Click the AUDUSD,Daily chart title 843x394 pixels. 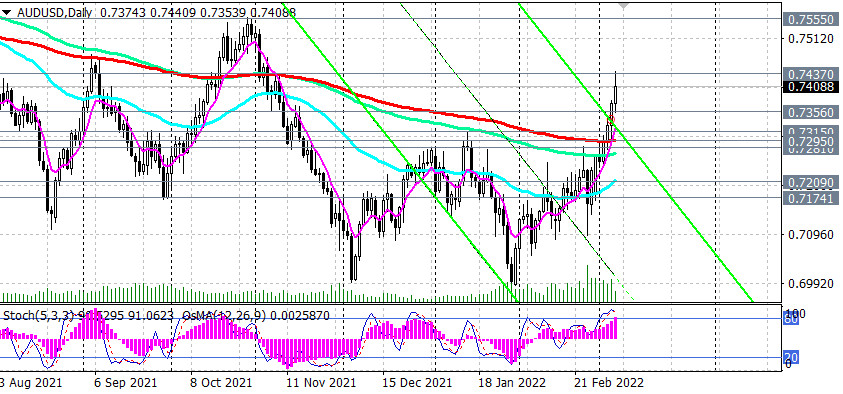pos(54,13)
